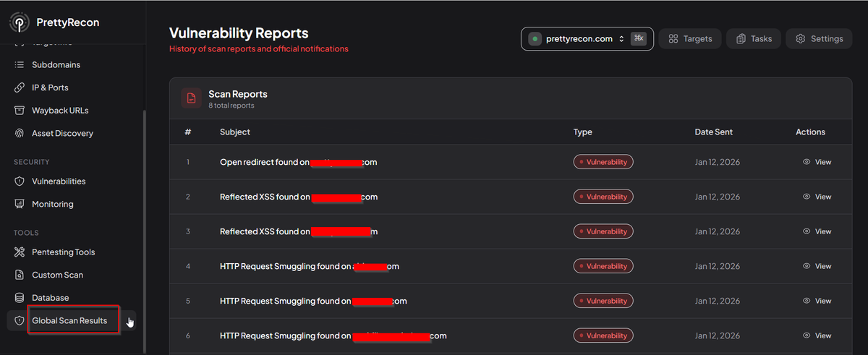This screenshot has height=355, width=868.
Task: Open Pentesting Tools page
Action: (x=63, y=252)
